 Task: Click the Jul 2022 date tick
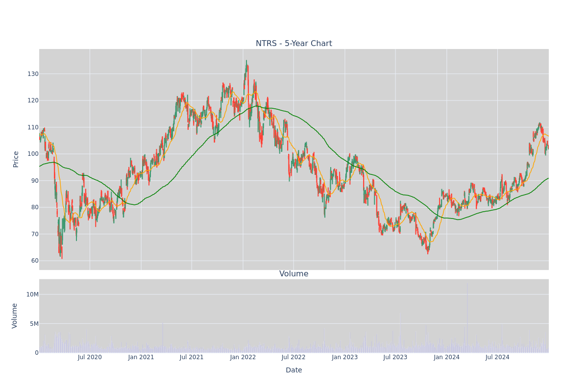pyautogui.click(x=294, y=357)
